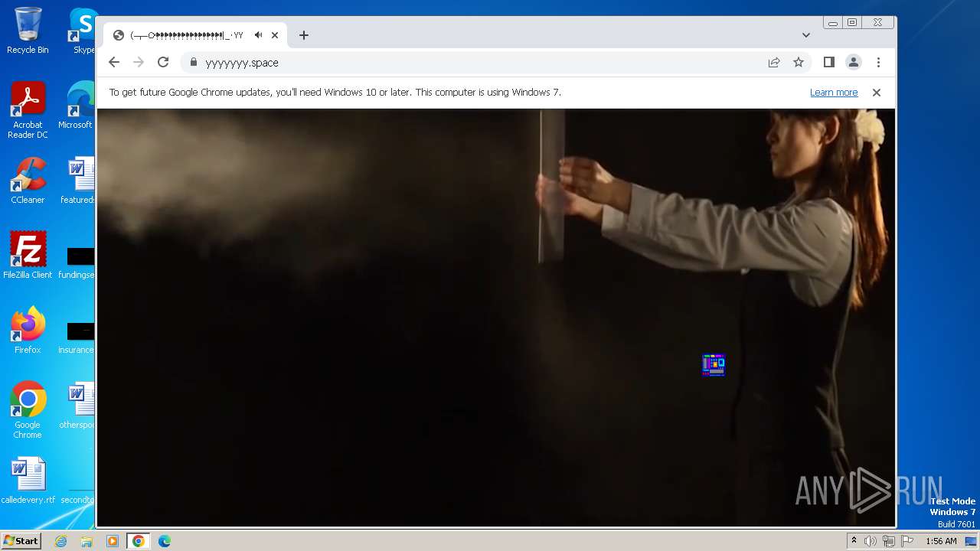Viewport: 980px width, 551px height.
Task: Restore down the Chrome window
Action: click(852, 23)
